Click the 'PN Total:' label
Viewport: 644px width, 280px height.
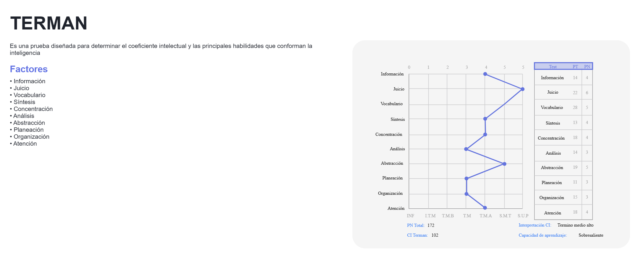416,225
